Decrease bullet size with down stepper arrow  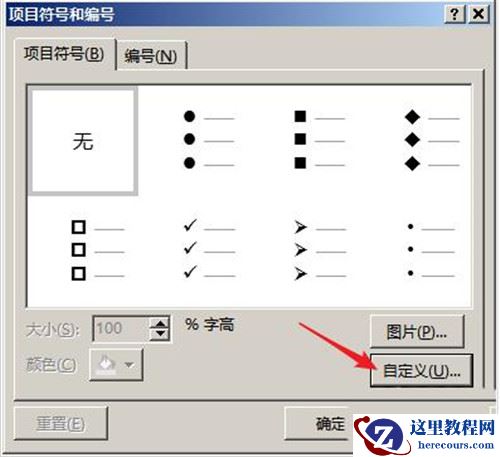(x=160, y=334)
